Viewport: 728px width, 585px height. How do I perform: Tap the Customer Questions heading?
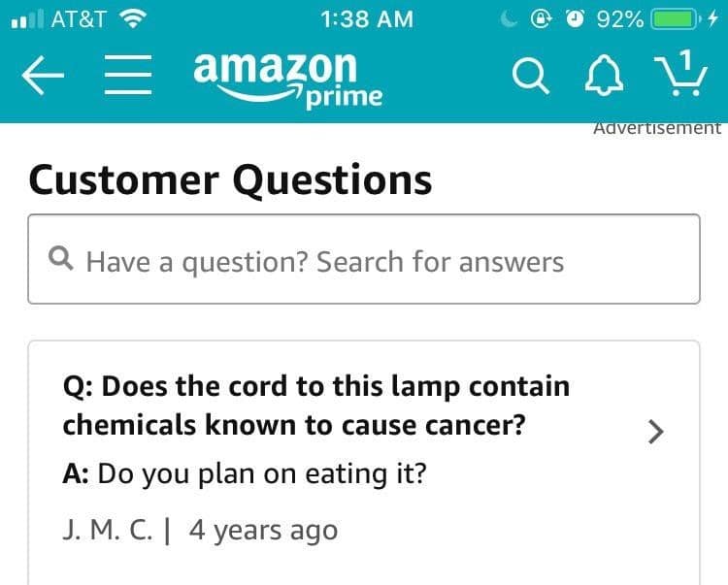(x=231, y=179)
